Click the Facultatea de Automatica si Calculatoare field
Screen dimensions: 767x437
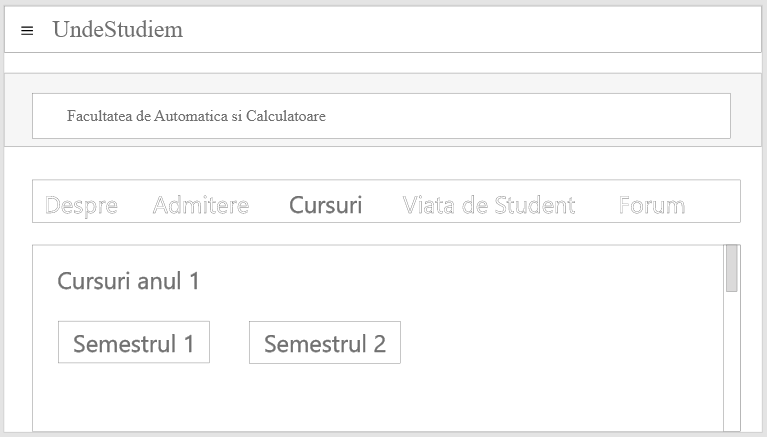click(380, 116)
